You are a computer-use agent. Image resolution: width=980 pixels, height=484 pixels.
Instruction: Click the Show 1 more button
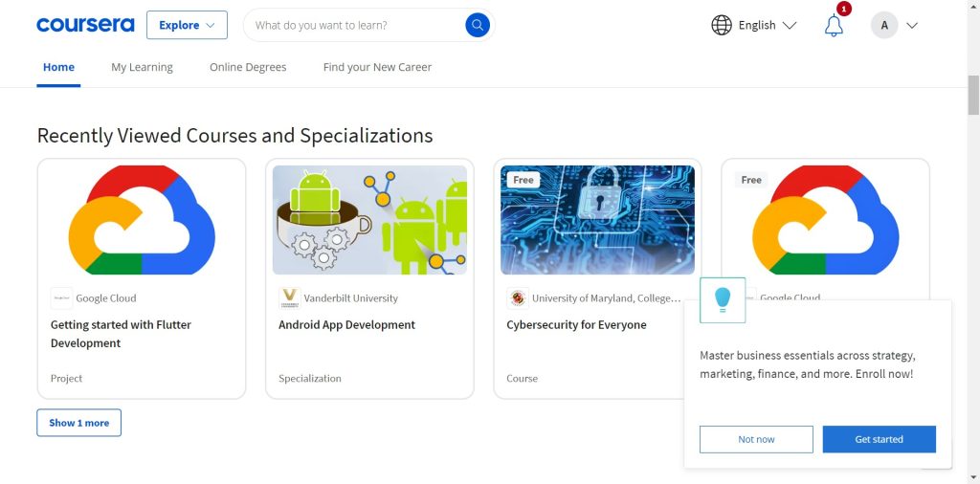pyautogui.click(x=79, y=423)
